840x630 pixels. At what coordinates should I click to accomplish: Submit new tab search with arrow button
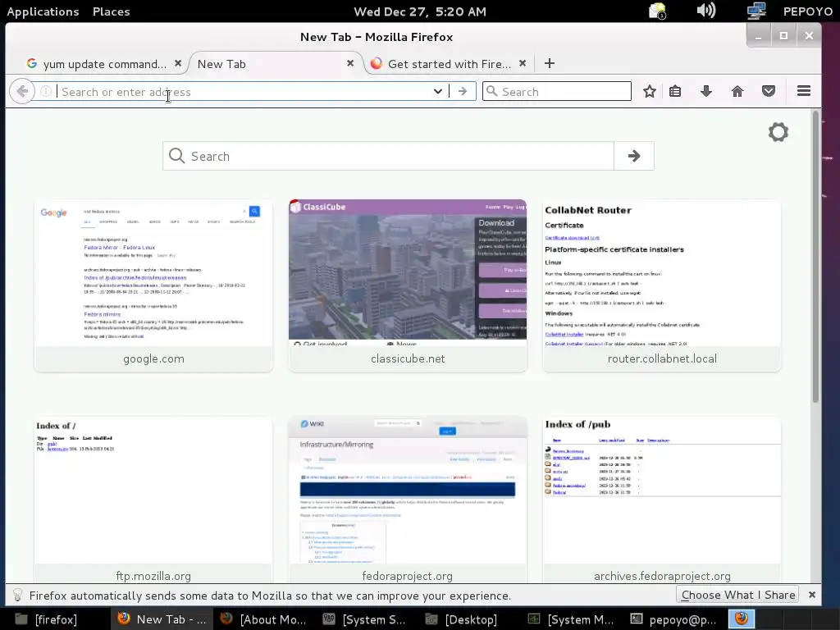point(634,156)
